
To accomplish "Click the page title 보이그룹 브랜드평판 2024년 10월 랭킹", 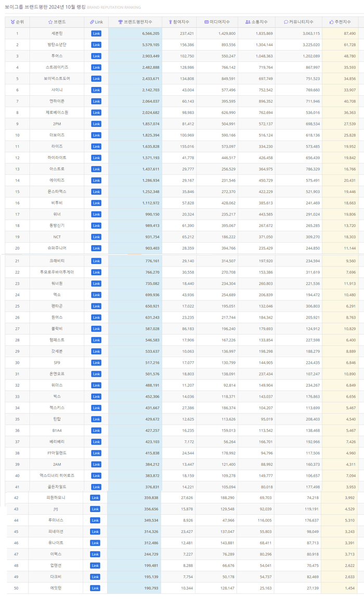I will click(x=45, y=7).
